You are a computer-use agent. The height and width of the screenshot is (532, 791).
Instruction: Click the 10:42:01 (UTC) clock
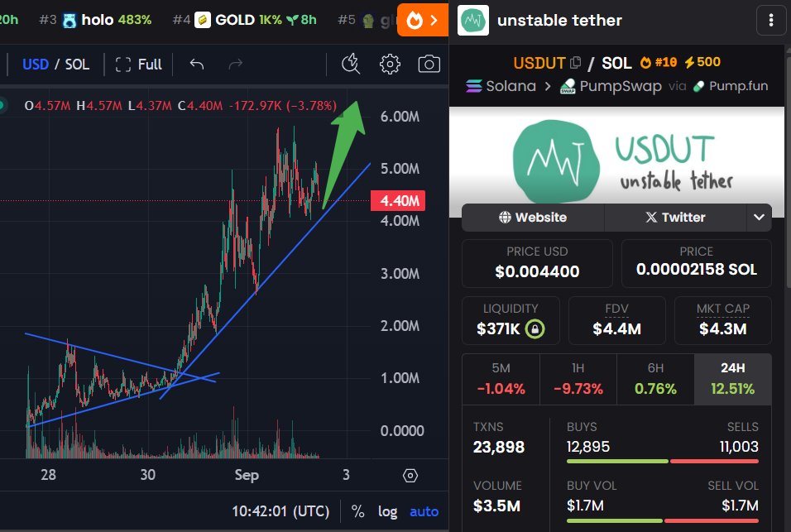click(280, 512)
